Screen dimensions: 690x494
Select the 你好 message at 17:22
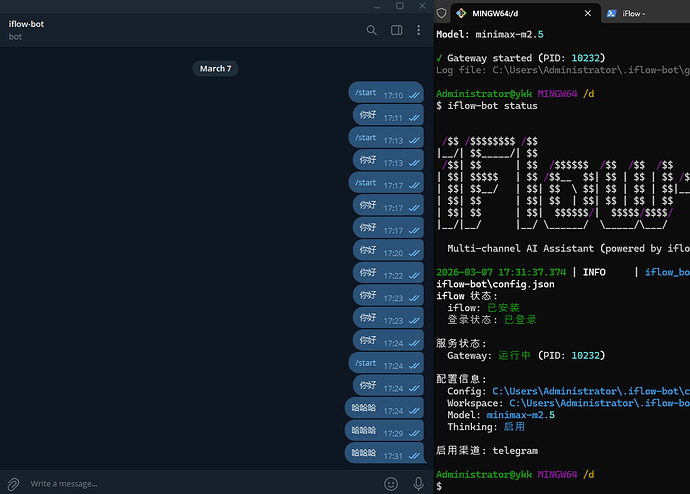pyautogui.click(x=388, y=273)
